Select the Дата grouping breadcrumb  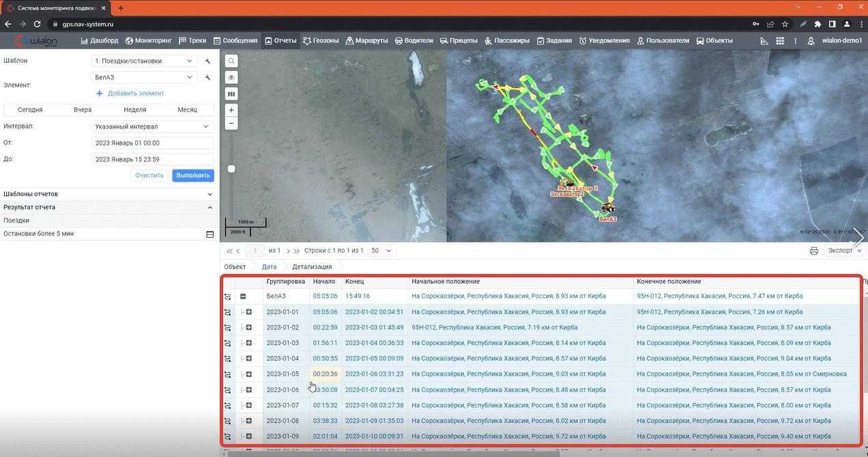click(269, 266)
